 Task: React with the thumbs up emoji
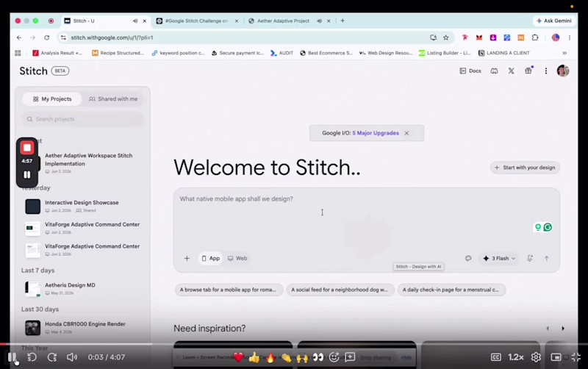[254, 357]
